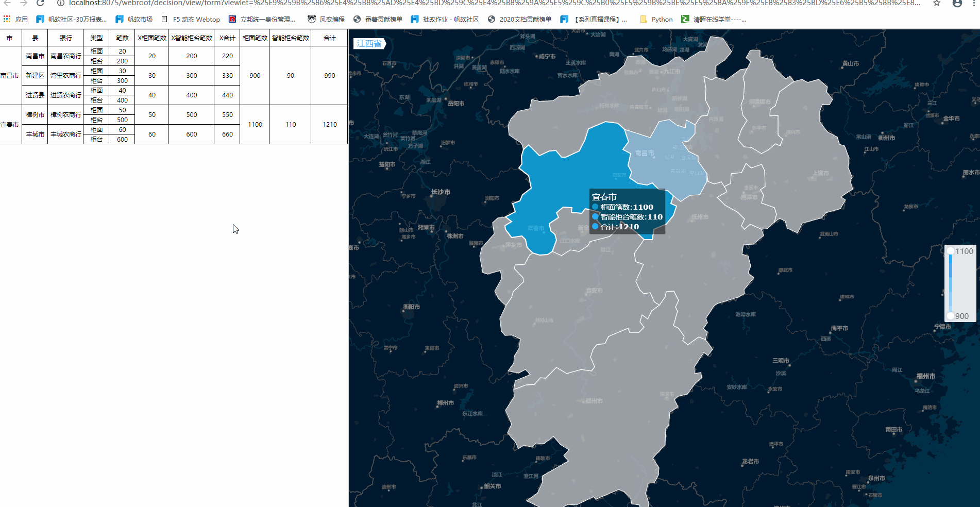Screen dimensions: 980x507
Task: Click the 2020文档贡献榜单 bookmark
Action: [519, 19]
